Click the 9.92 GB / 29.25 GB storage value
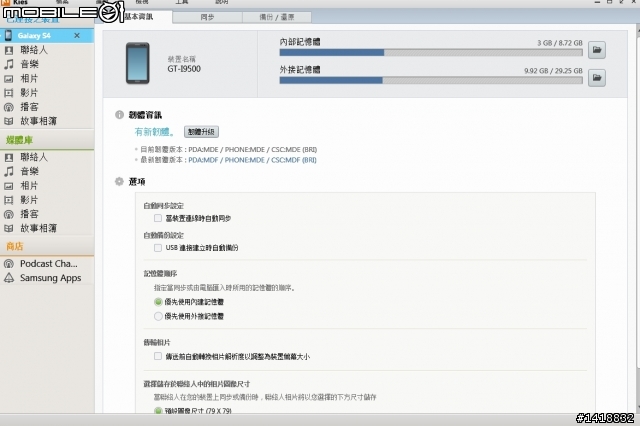Image resolution: width=640 pixels, height=426 pixels. click(553, 71)
